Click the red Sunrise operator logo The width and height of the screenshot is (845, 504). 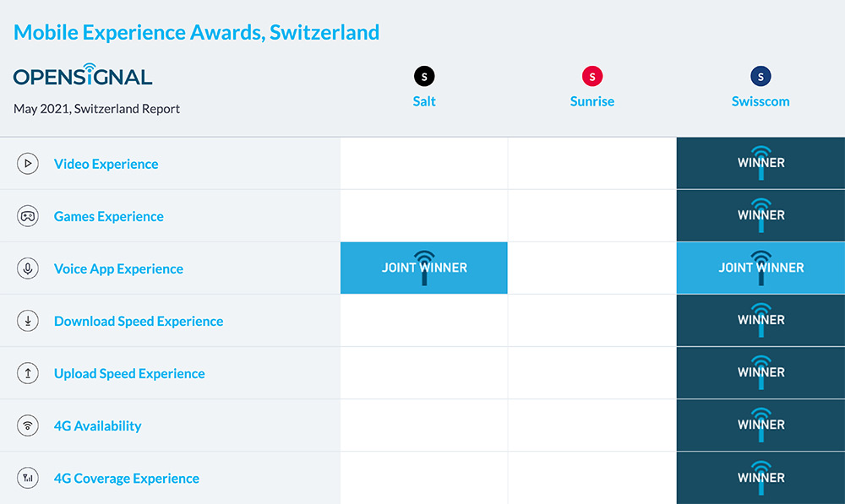pos(592,77)
